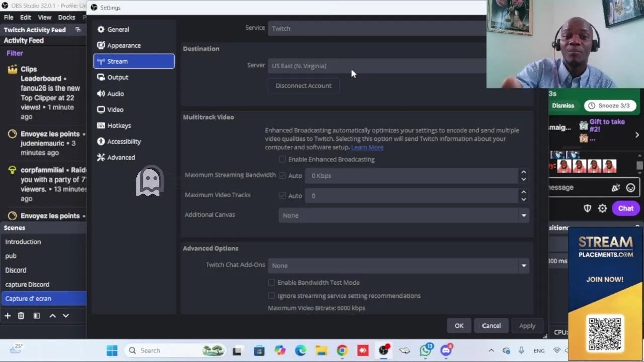
Task: Check Ignore streaming service setting recommendations
Action: point(272,296)
